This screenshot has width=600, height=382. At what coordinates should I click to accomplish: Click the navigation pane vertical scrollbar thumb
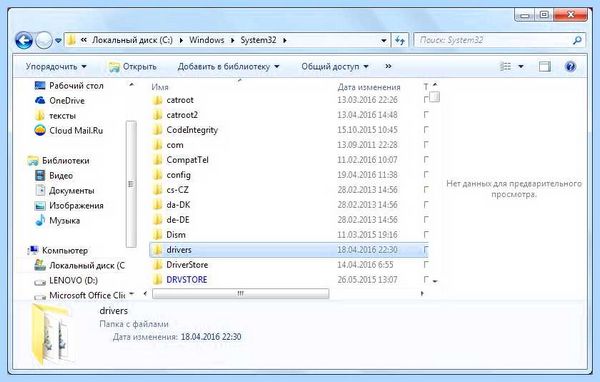[x=131, y=184]
